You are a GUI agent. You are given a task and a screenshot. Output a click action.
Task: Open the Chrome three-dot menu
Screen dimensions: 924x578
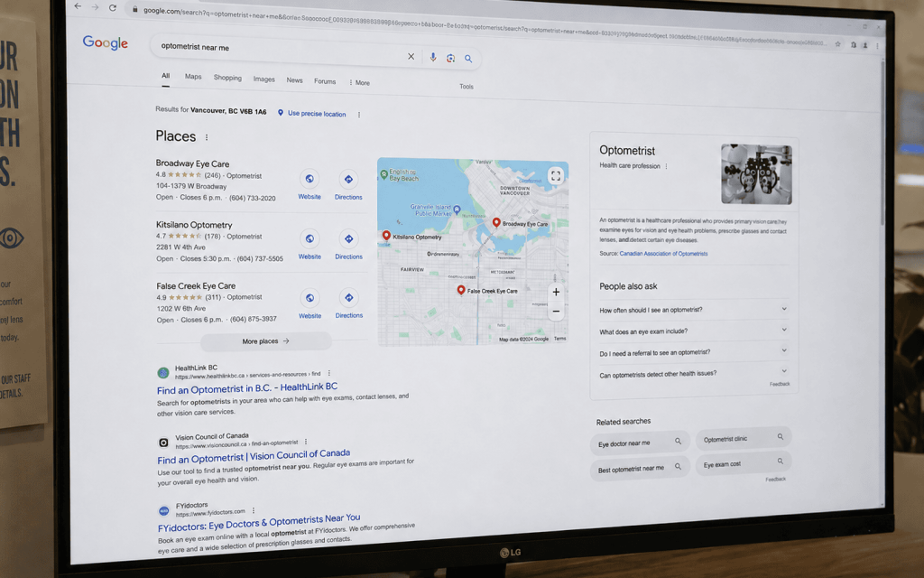pyautogui.click(x=877, y=45)
